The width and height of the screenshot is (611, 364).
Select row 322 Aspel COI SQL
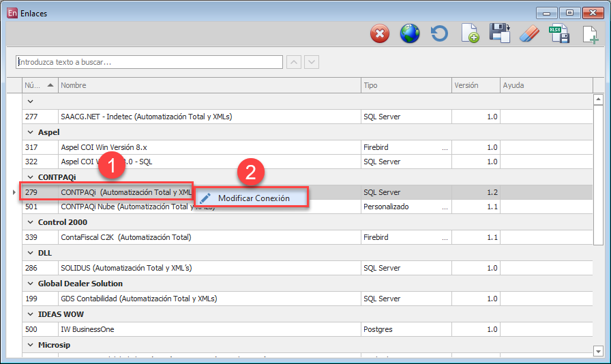308,162
